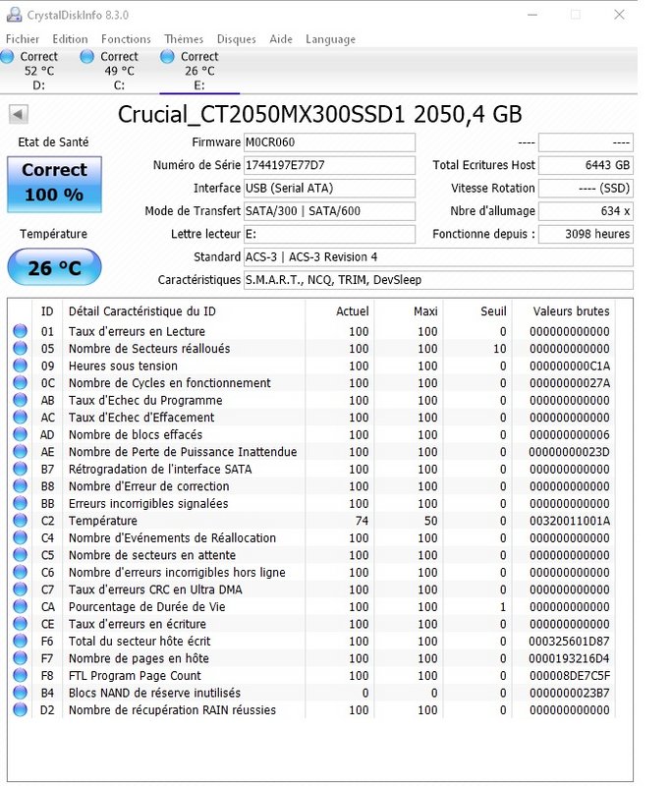Click status orb for Taux d'Echec du Programme
This screenshot has height=786, width=672.
point(20,400)
